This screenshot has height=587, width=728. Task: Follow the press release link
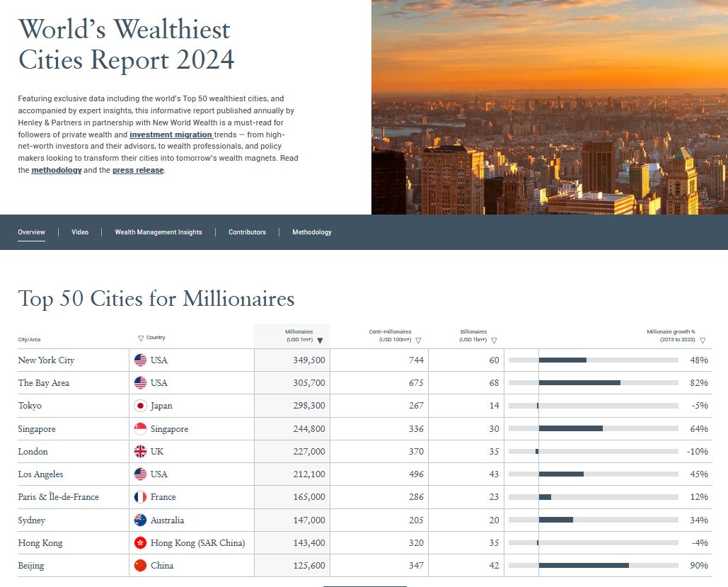coord(138,171)
